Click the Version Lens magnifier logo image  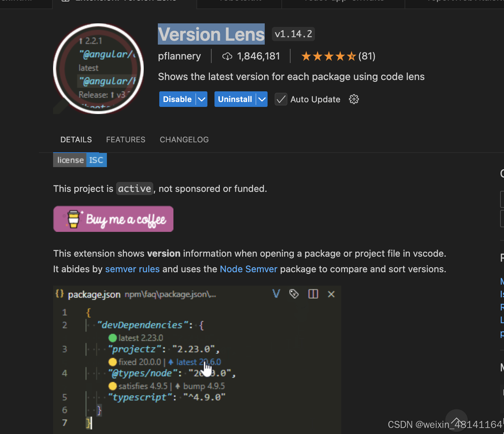pyautogui.click(x=98, y=69)
